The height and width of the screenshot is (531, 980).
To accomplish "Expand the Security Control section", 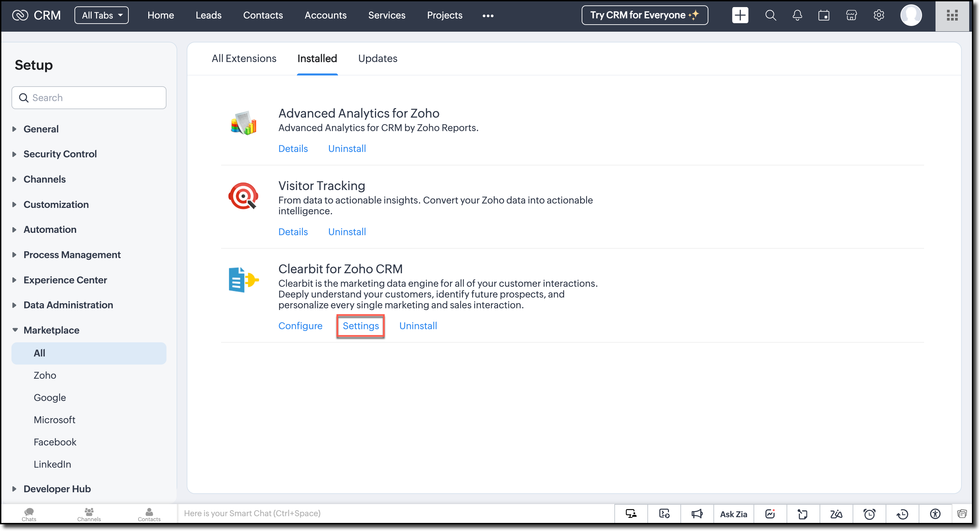I will coord(60,154).
